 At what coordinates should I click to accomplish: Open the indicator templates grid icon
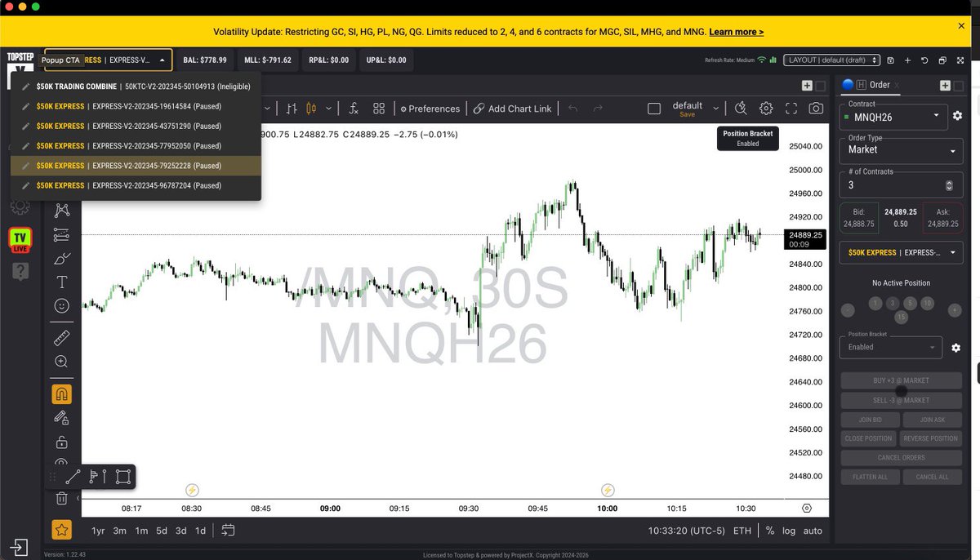[x=379, y=109]
